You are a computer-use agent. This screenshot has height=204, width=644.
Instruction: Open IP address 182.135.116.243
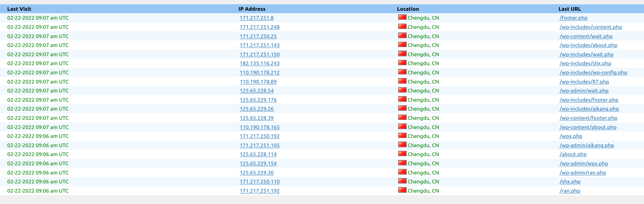click(260, 63)
